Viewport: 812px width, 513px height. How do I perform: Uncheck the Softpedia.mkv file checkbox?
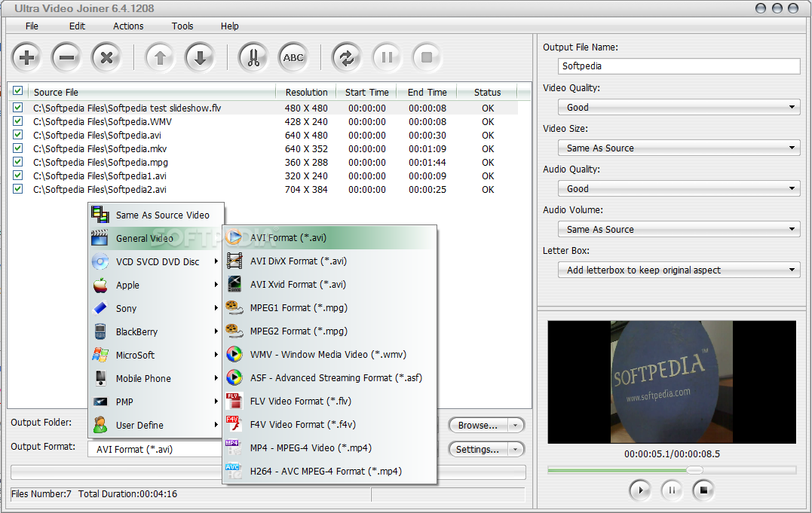coord(18,148)
